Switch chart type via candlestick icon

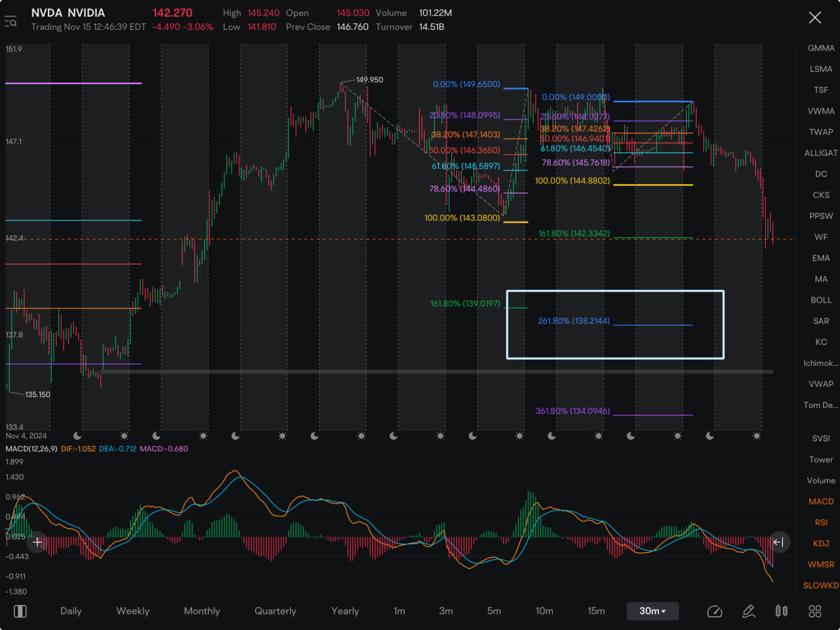pyautogui.click(x=782, y=611)
